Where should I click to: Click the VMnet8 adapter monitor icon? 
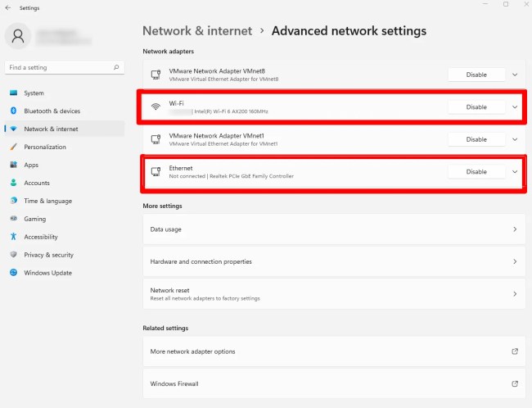pyautogui.click(x=156, y=75)
